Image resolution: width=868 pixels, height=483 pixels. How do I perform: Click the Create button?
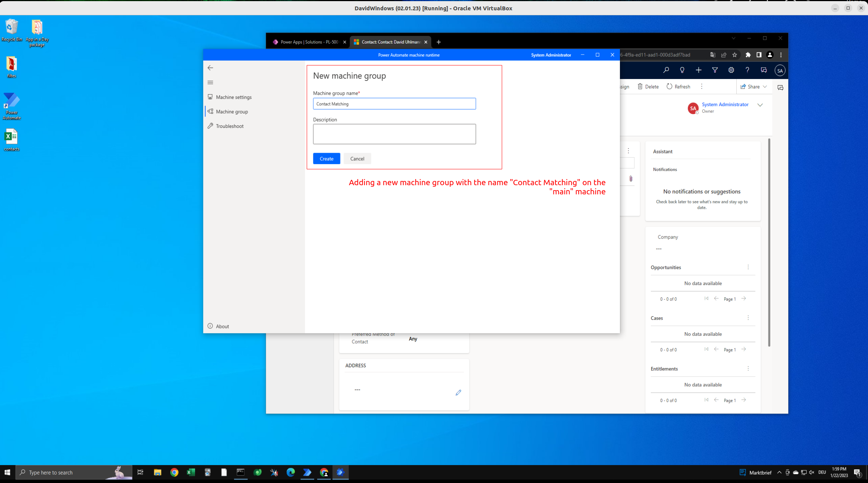(326, 159)
